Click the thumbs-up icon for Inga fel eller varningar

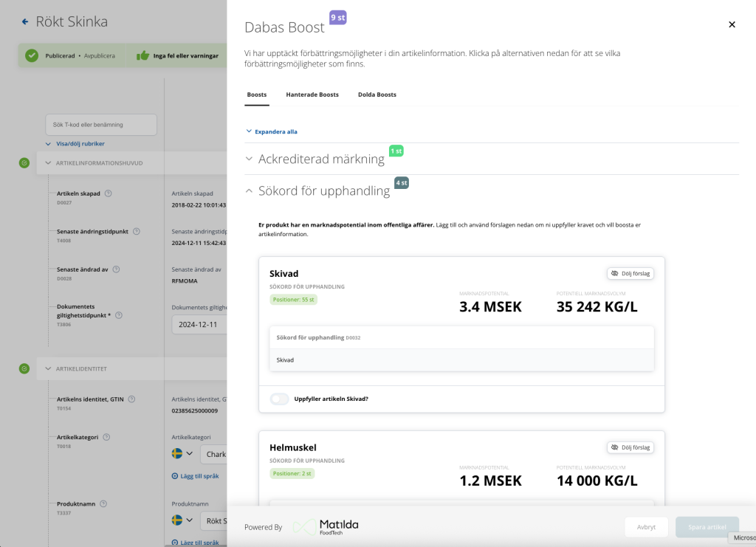(x=142, y=56)
